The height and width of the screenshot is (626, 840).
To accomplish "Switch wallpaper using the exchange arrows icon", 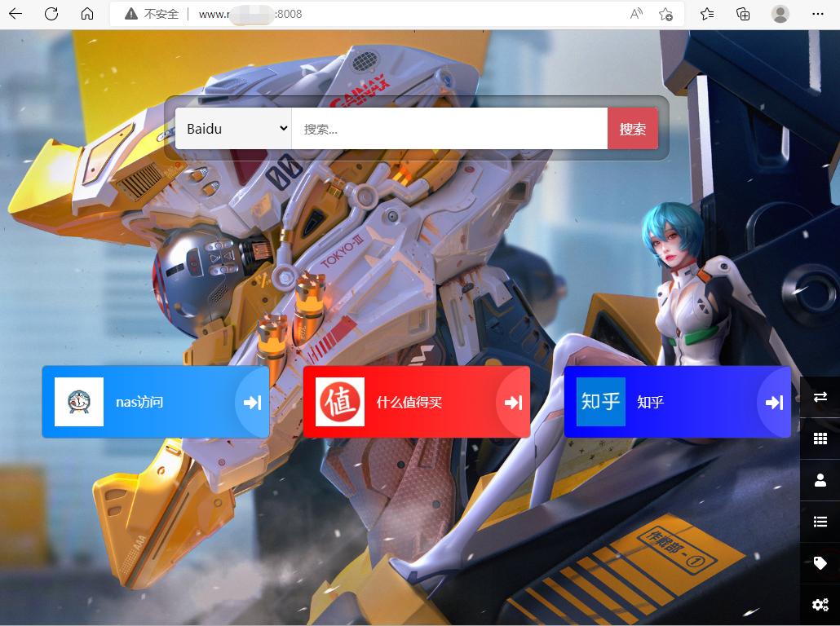I will [820, 397].
